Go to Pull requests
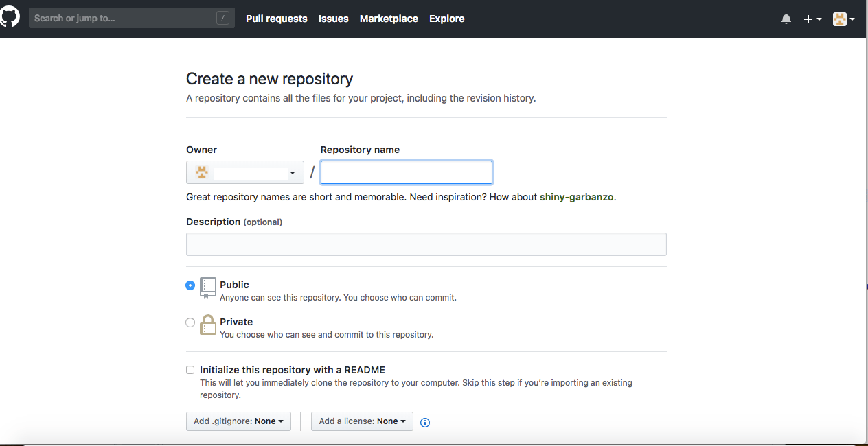This screenshot has width=868, height=446. coord(277,19)
